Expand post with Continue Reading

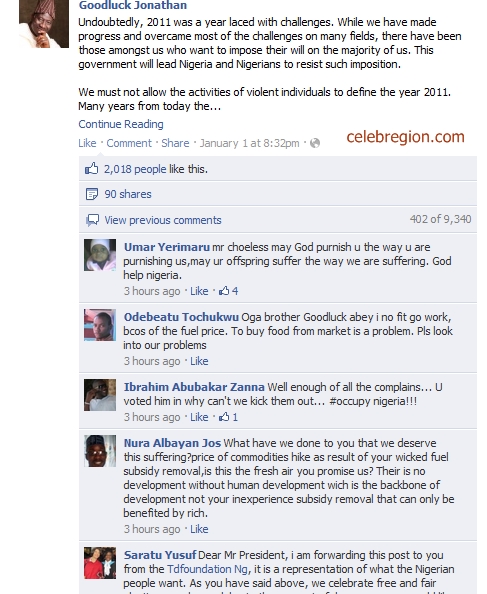[121, 124]
